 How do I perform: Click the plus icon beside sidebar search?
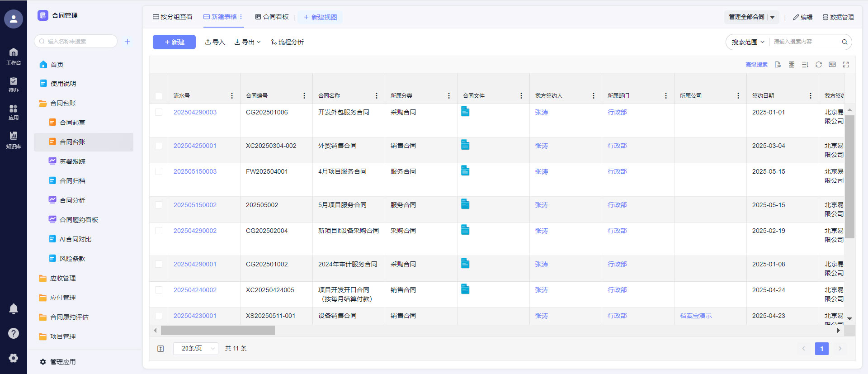(127, 42)
